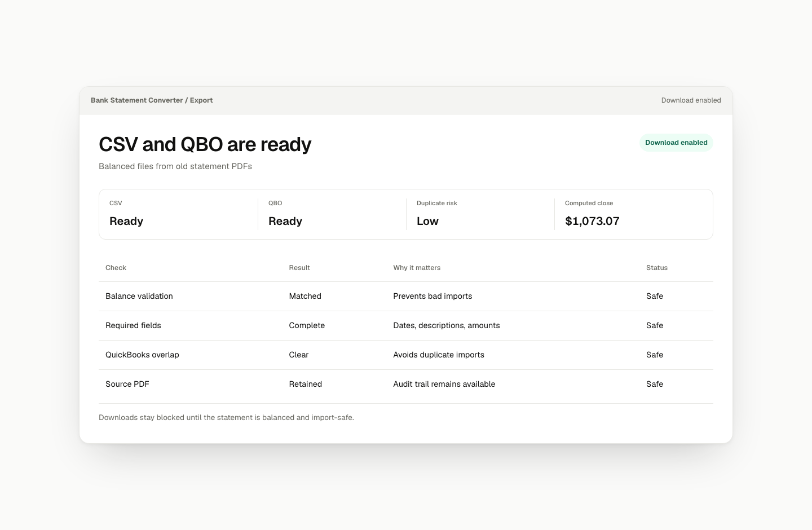This screenshot has height=530, width=812.
Task: Click the "Computed close" label
Action: pos(589,203)
